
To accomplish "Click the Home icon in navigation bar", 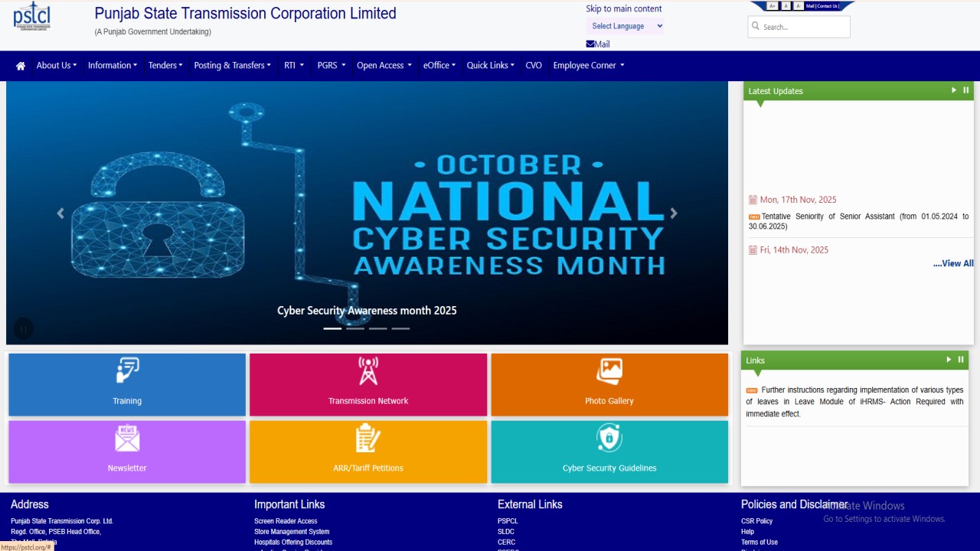I will (x=21, y=66).
